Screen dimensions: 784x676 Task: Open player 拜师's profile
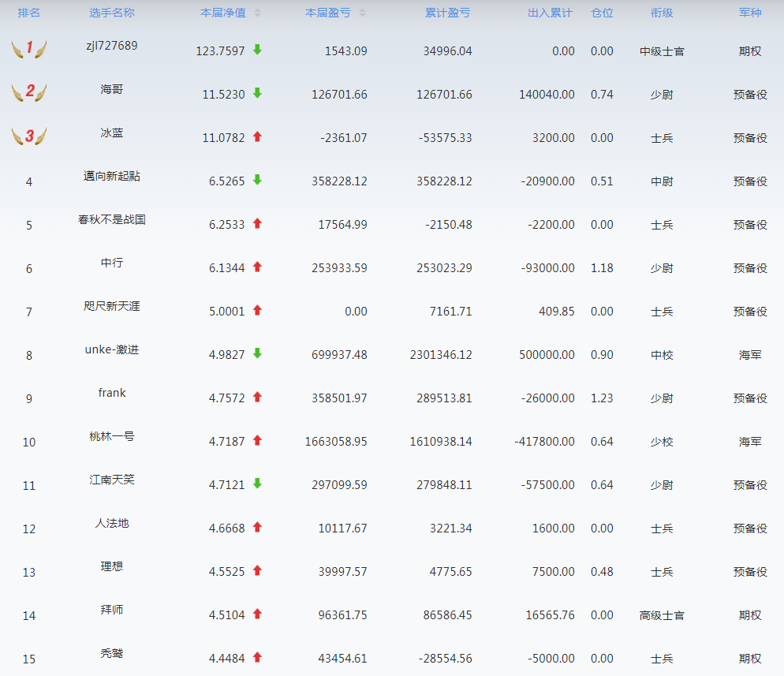click(112, 610)
